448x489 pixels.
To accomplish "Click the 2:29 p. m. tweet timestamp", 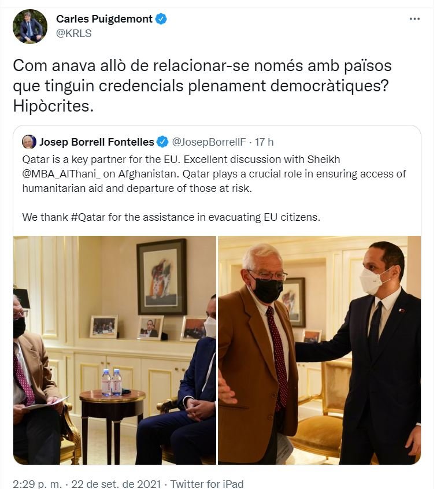I will point(38,484).
